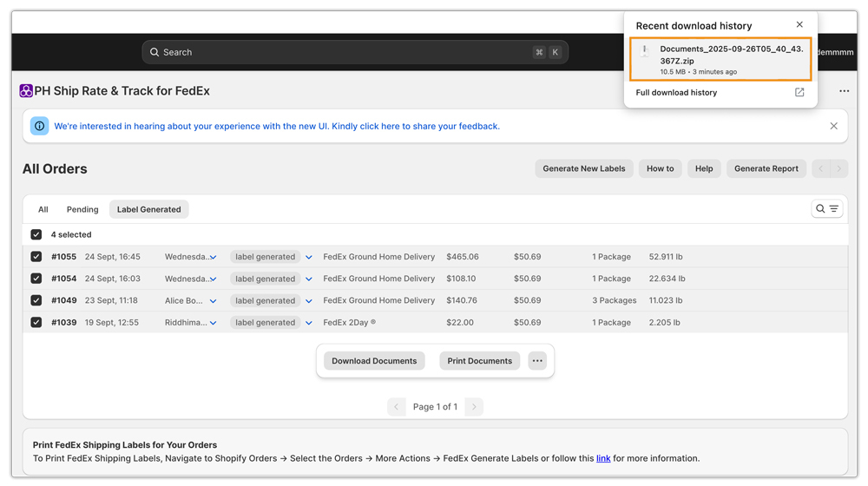Open label status dropdown for order #1039

pos(309,323)
